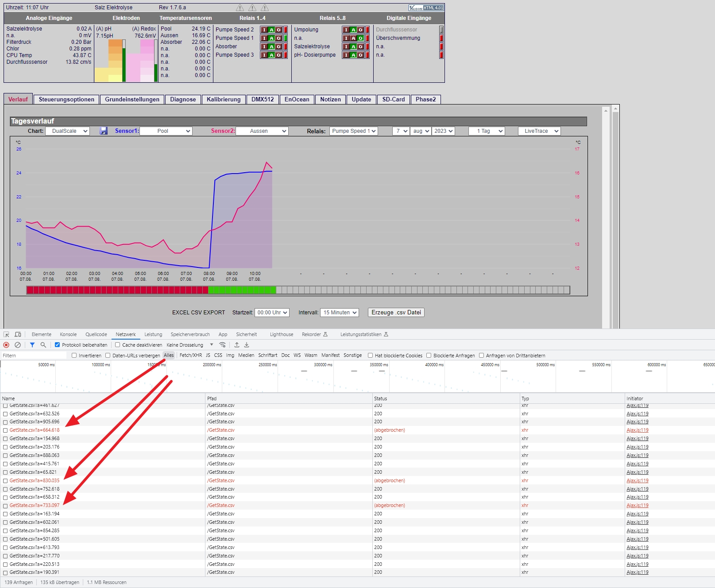
Task: Open the Kalibrierung tab
Action: [224, 100]
